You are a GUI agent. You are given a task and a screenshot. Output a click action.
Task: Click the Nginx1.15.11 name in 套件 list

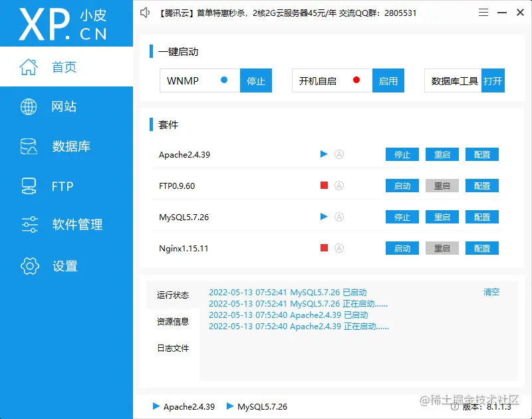(x=184, y=248)
